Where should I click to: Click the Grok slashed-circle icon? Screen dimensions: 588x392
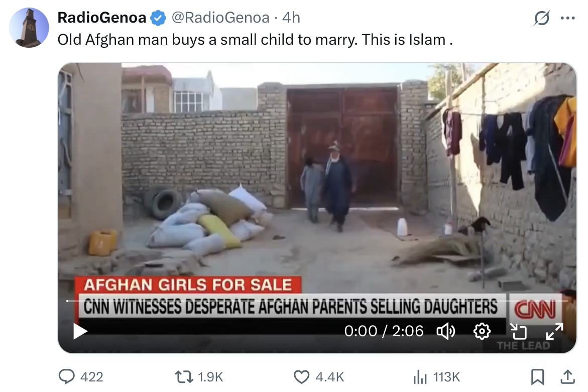coord(541,18)
